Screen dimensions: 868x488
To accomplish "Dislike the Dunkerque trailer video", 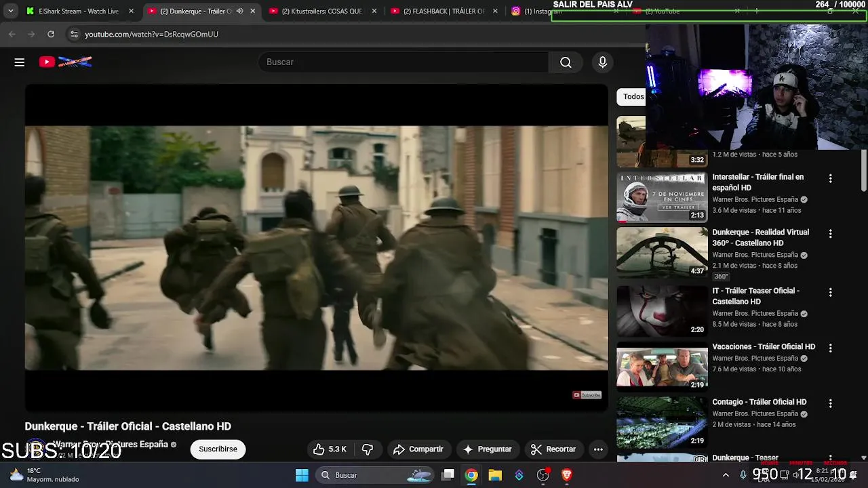I will (x=368, y=449).
